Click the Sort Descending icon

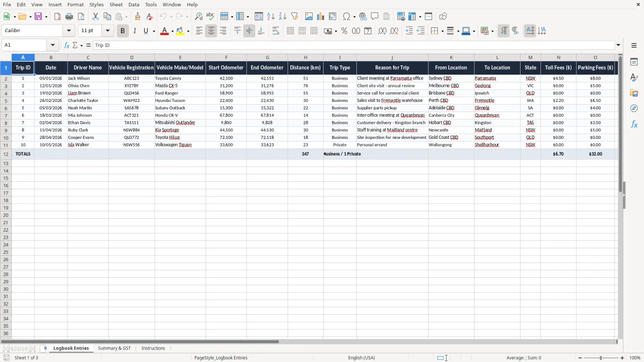pyautogui.click(x=282, y=17)
